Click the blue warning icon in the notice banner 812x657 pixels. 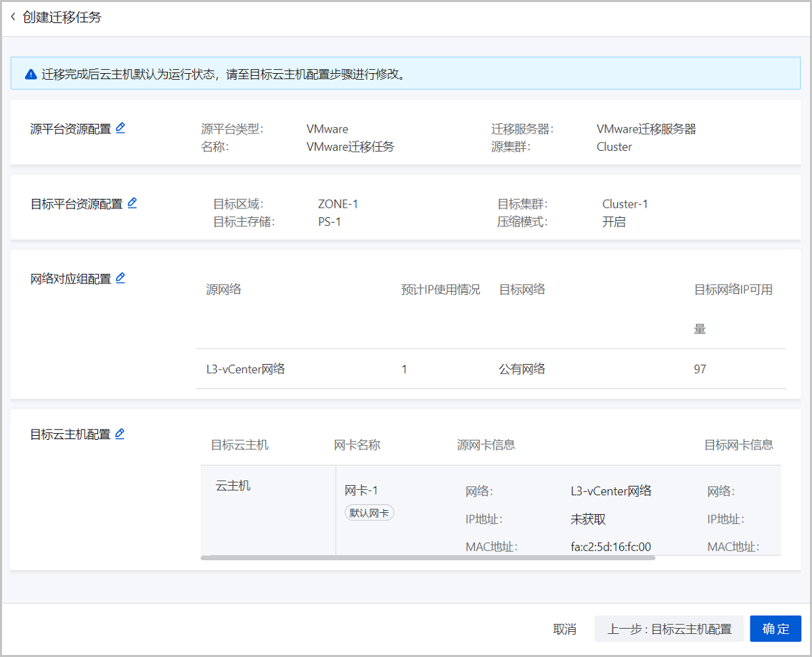pos(30,74)
